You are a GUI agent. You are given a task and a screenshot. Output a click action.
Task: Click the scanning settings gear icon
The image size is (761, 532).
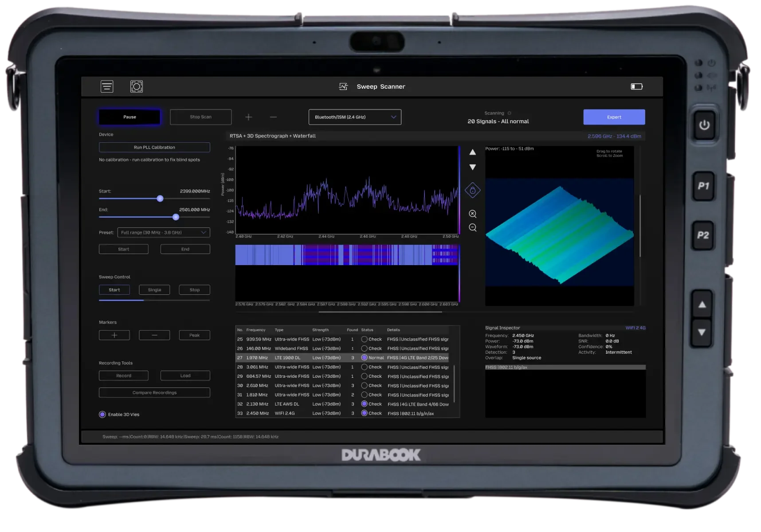tap(510, 113)
